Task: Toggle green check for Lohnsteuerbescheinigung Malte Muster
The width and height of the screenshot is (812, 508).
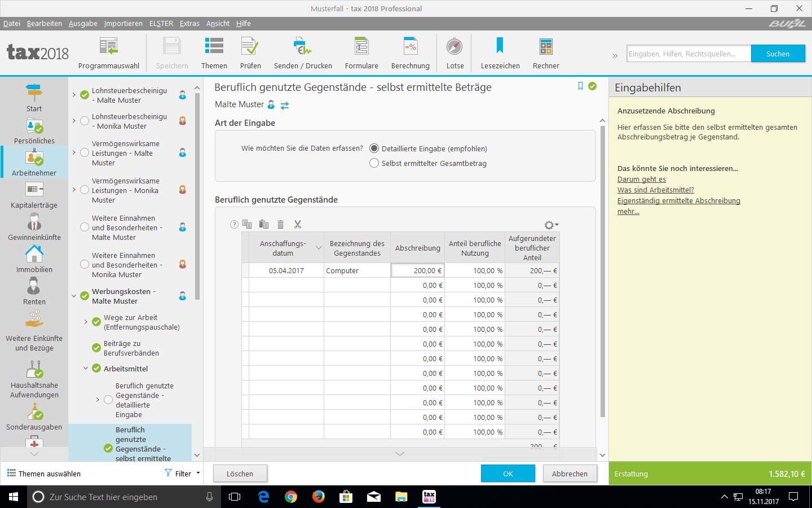Action: (85, 95)
